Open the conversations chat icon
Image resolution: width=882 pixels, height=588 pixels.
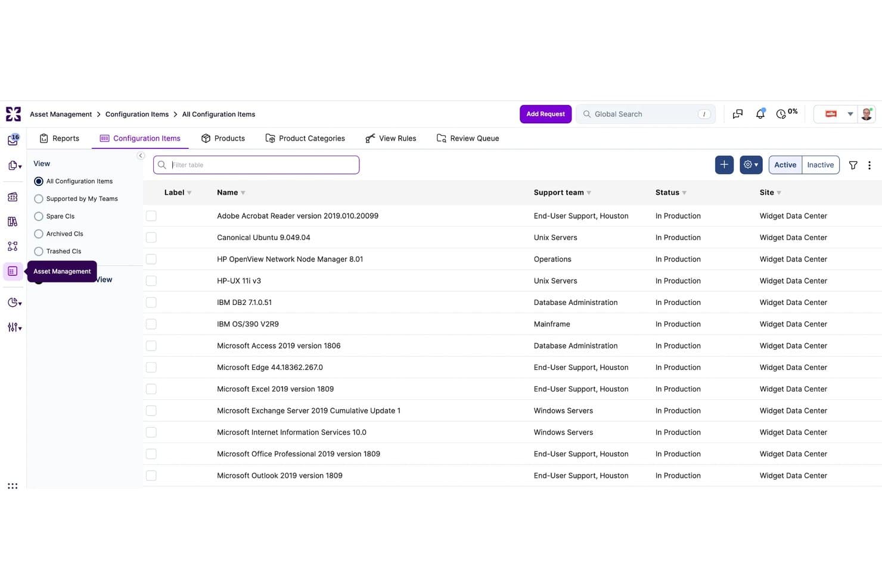(x=738, y=114)
